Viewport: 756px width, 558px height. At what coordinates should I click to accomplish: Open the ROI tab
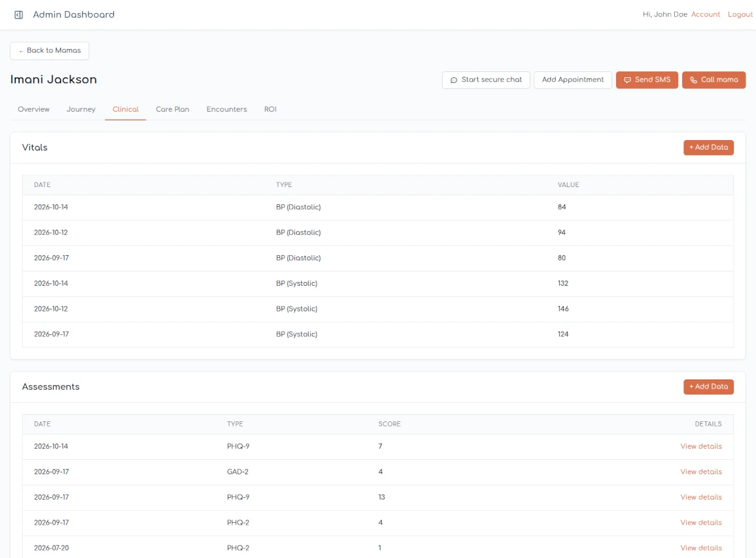pos(271,109)
